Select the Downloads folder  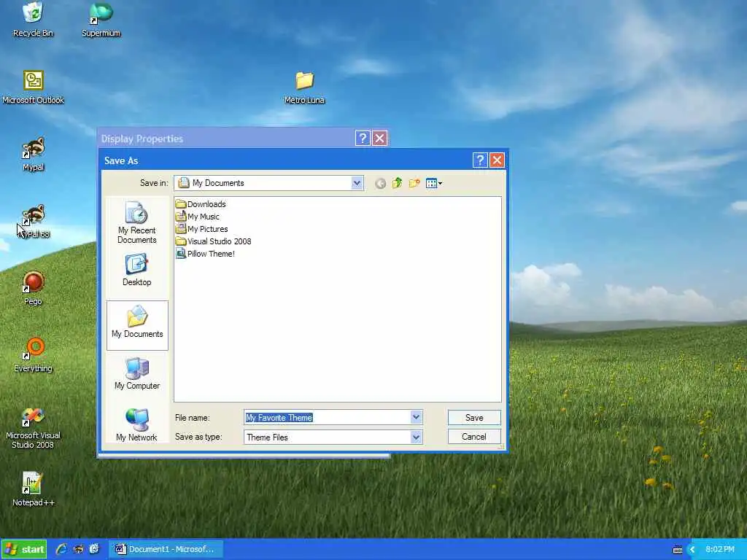[201, 204]
